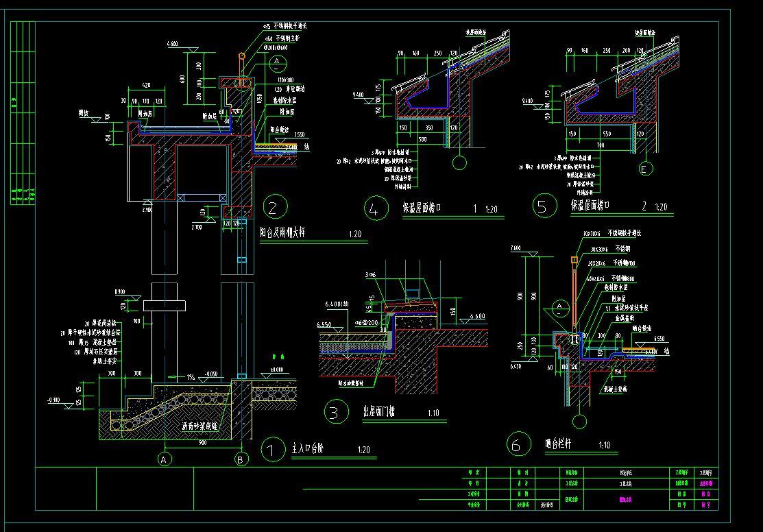Select axis bubble B below the entrance steps
The image size is (763, 532).
point(241,459)
